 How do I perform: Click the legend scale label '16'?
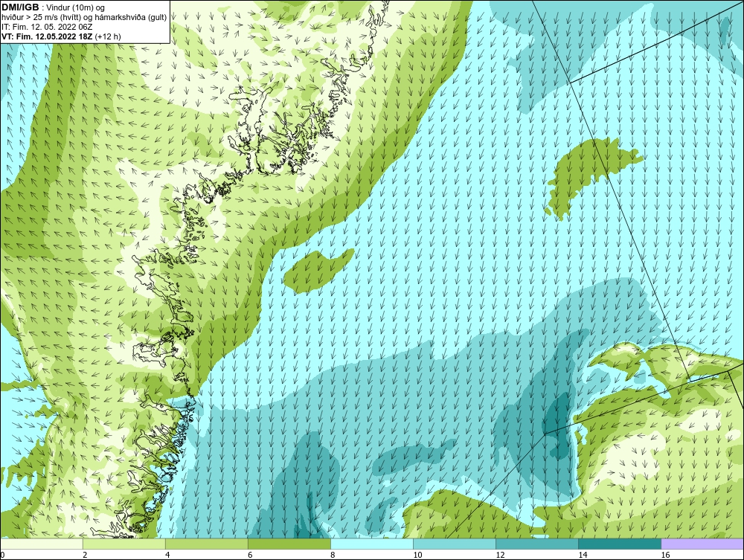coord(664,556)
